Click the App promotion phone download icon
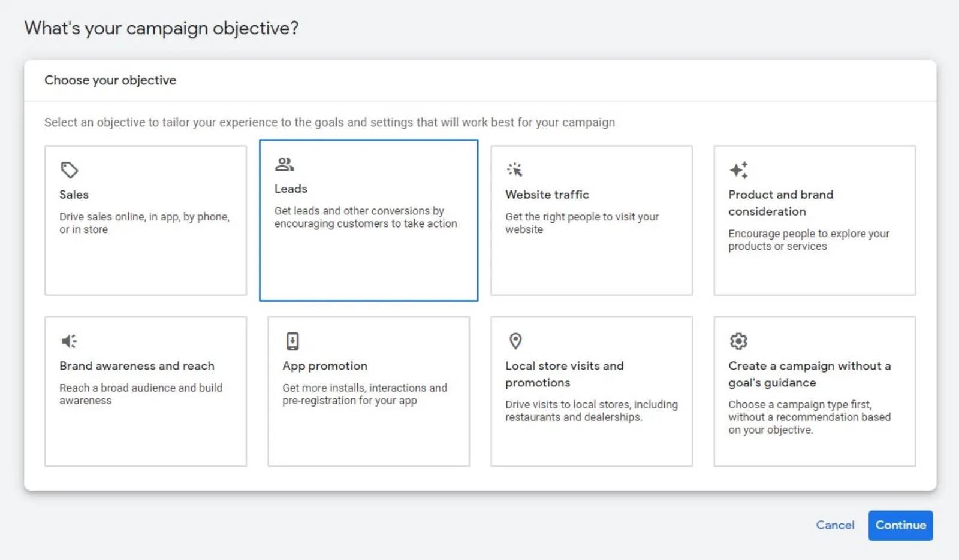This screenshot has width=959, height=560. (x=292, y=341)
